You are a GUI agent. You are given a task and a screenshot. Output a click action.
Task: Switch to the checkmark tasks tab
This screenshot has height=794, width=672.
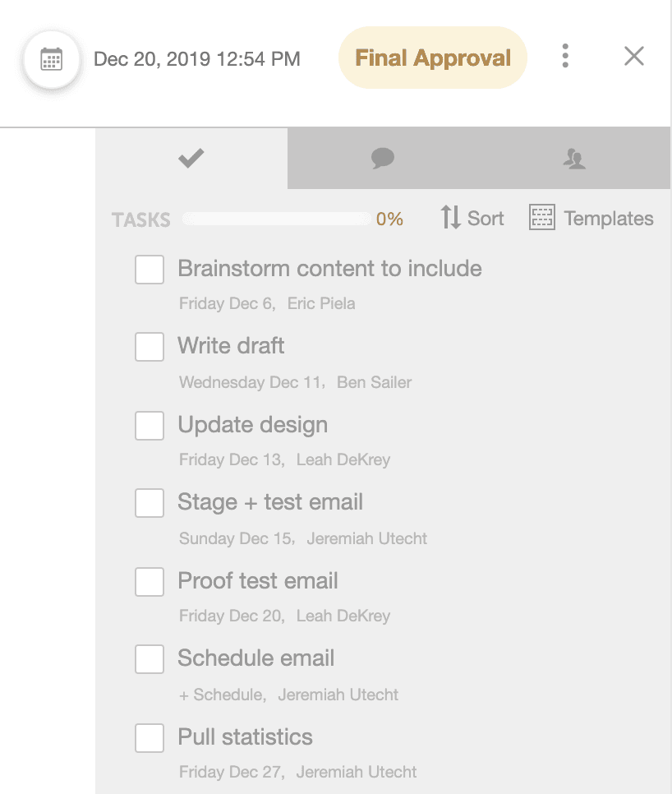point(191,159)
